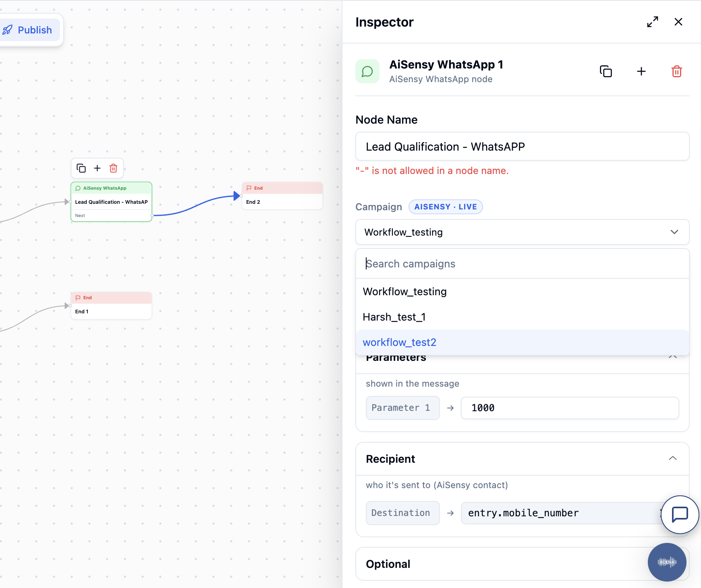Close the Inspector panel

678,22
